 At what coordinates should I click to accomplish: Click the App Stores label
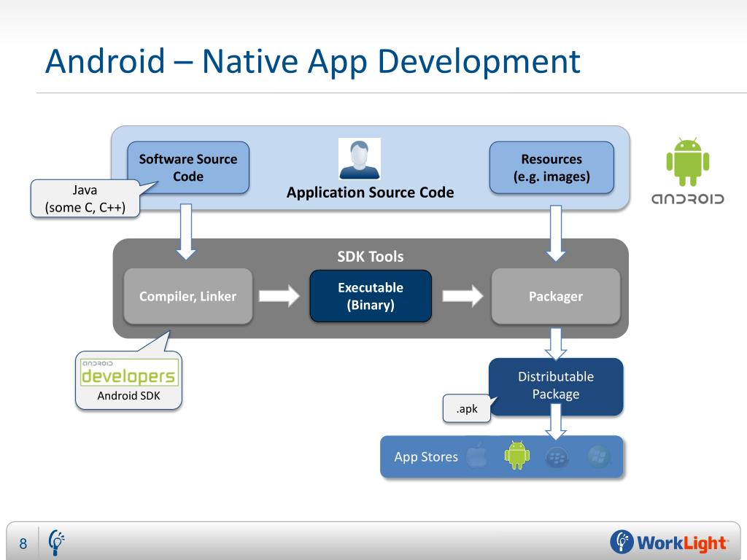pyautogui.click(x=426, y=457)
